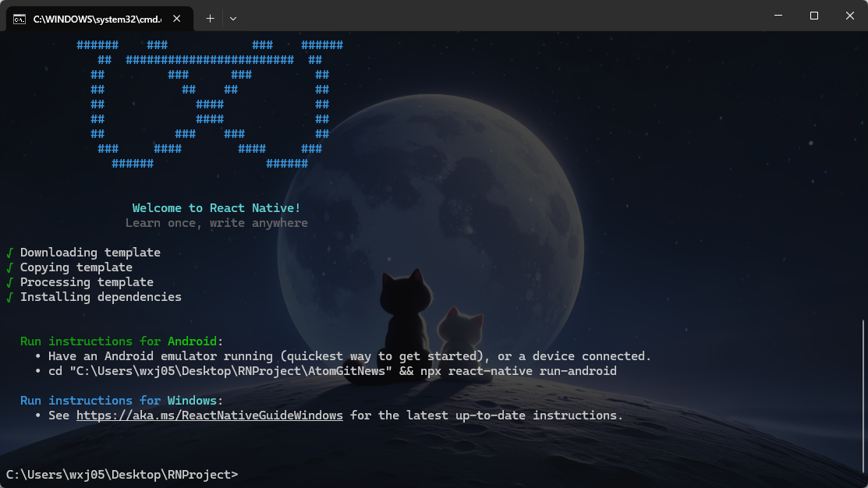Click the terminal vertical scrollbar thumb
The height and width of the screenshot is (488, 868).
click(863, 395)
